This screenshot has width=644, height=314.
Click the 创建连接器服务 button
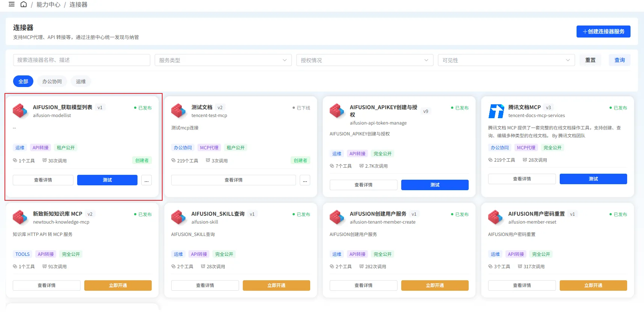click(604, 32)
